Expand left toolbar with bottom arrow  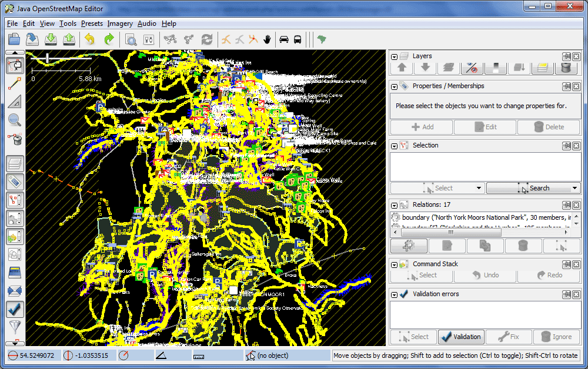click(15, 343)
